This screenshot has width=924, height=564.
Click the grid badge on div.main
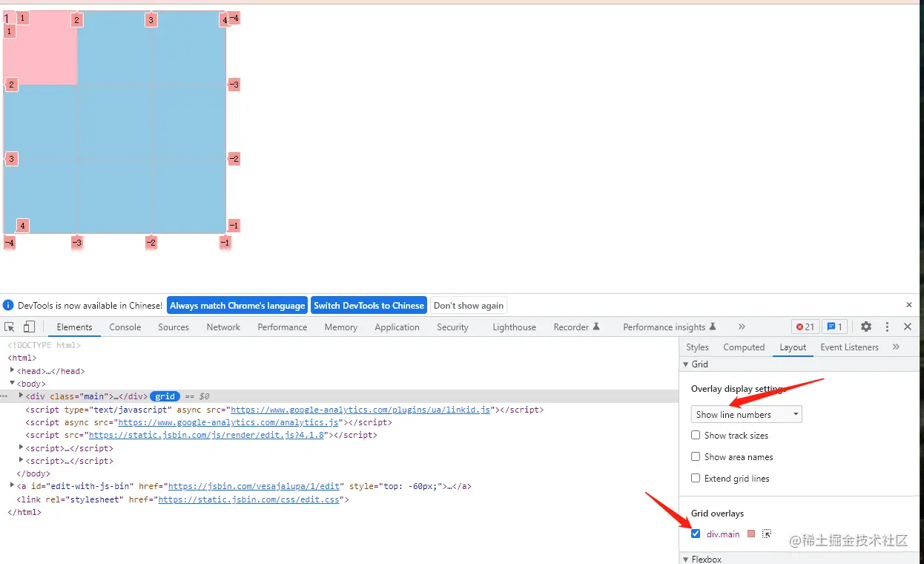pos(165,396)
